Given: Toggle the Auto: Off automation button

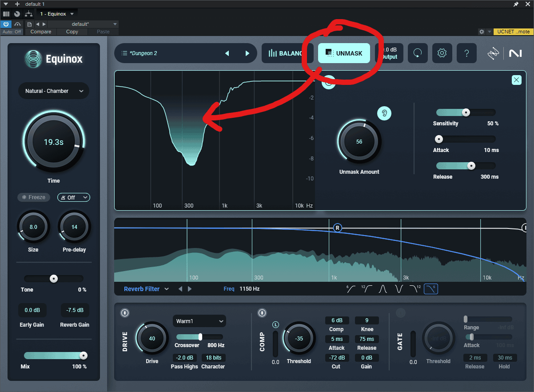Looking at the screenshot, I should click(12, 32).
